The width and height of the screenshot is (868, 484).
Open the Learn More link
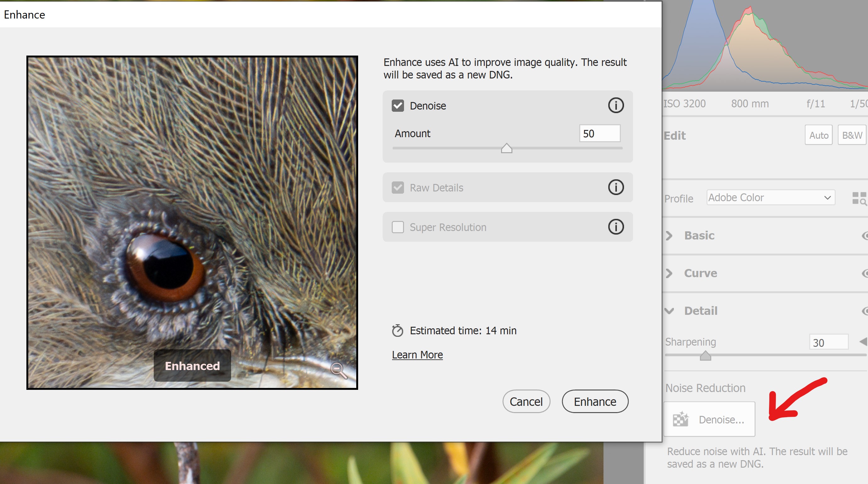(x=417, y=354)
